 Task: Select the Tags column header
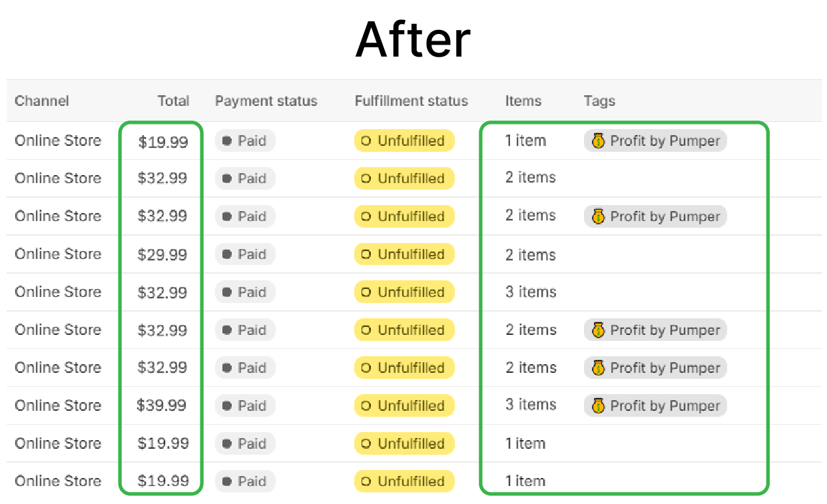(x=599, y=101)
